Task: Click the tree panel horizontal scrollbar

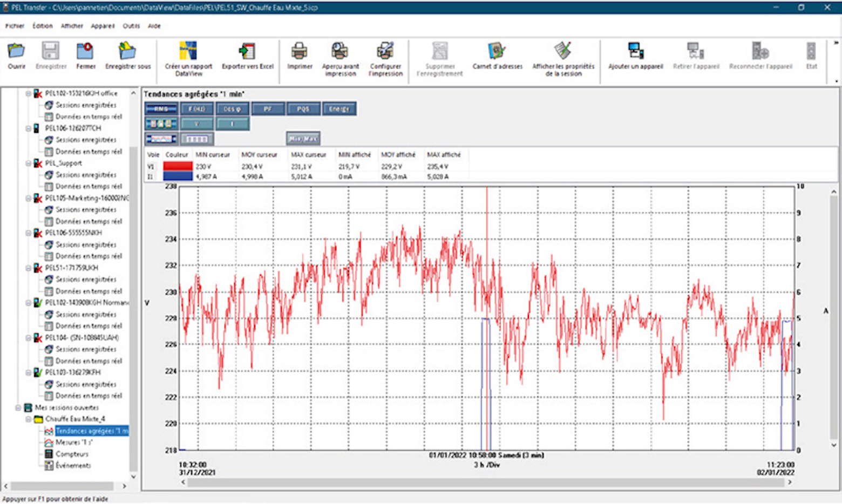Action: (x=65, y=486)
